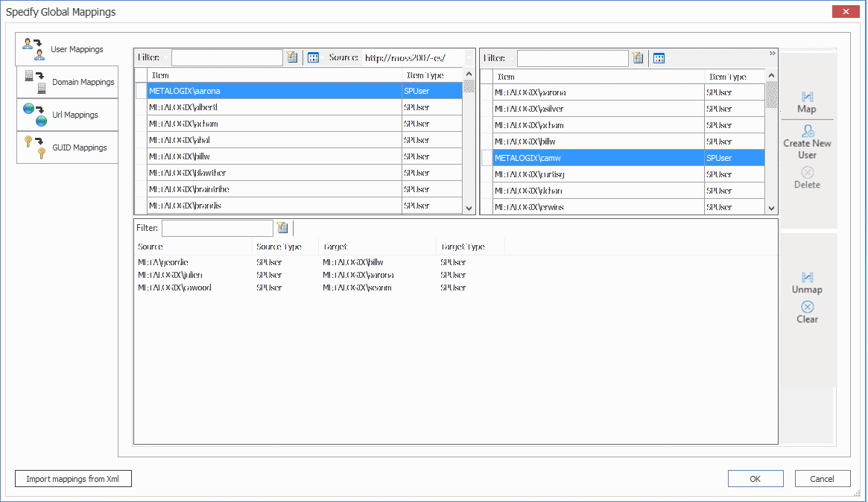Open the column chooser icon beside source filter
Viewport: 868px width, 502px height.
[313, 57]
